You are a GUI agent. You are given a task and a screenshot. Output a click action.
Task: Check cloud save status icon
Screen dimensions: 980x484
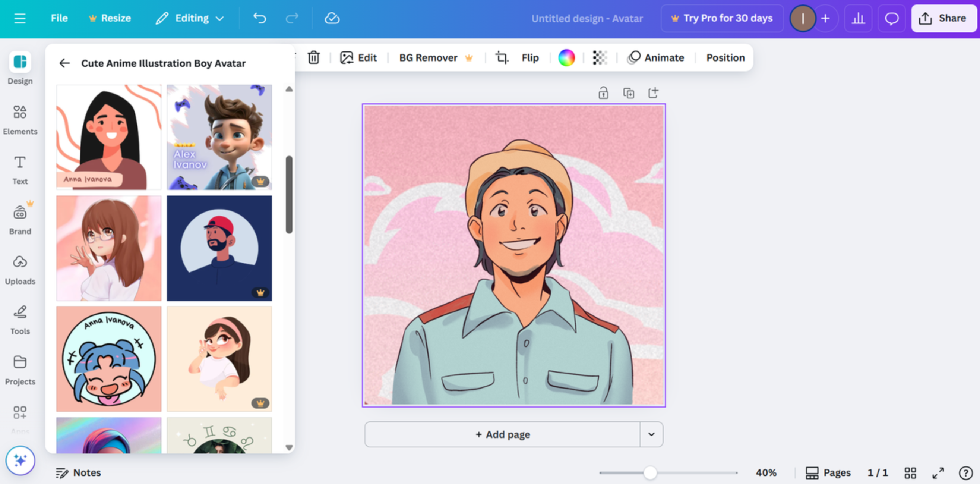(x=332, y=18)
